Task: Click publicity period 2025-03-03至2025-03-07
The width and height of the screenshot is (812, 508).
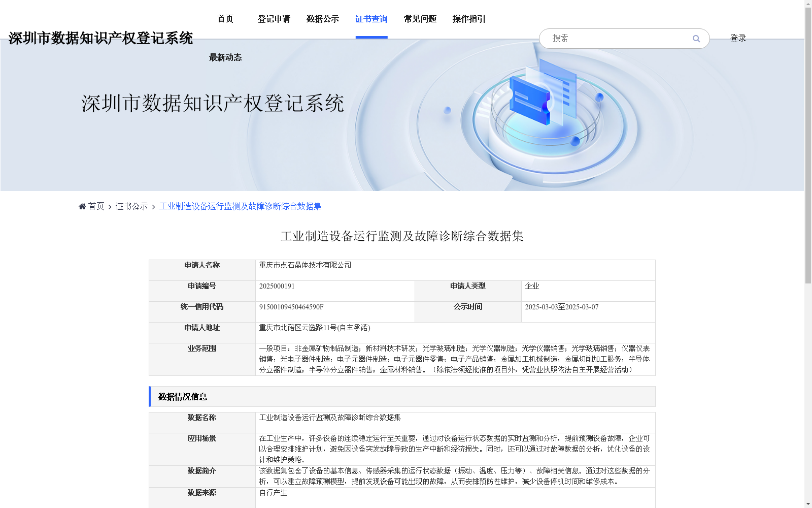Action: coord(562,307)
